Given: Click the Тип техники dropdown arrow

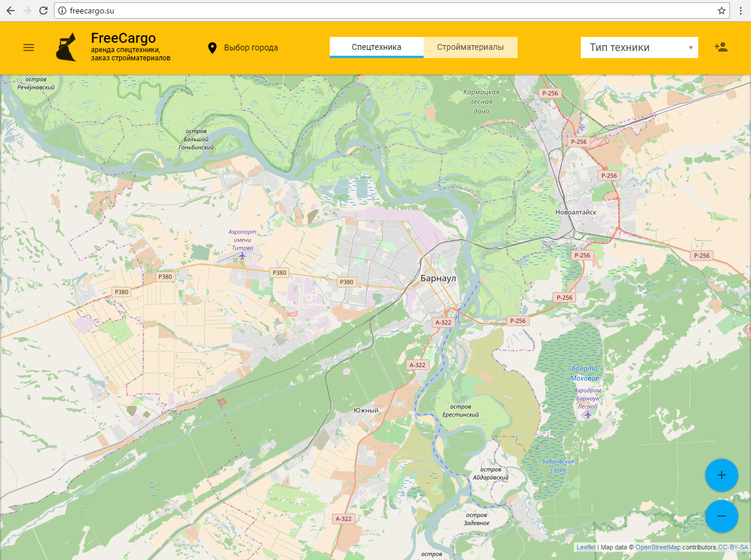Looking at the screenshot, I should pyautogui.click(x=691, y=48).
